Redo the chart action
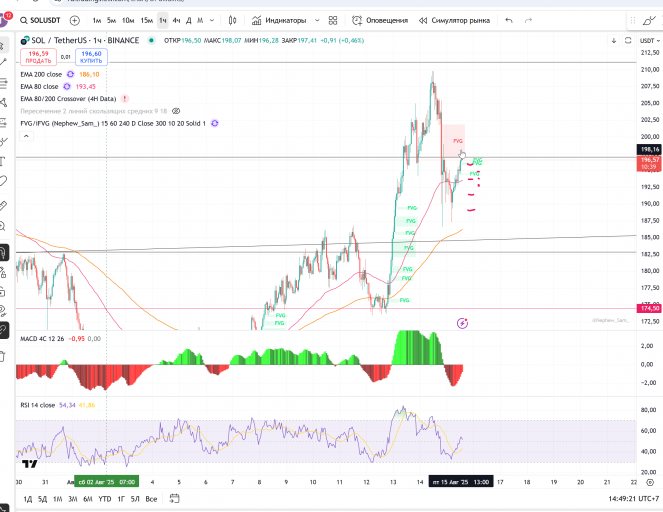The width and height of the screenshot is (663, 512). tap(528, 20)
